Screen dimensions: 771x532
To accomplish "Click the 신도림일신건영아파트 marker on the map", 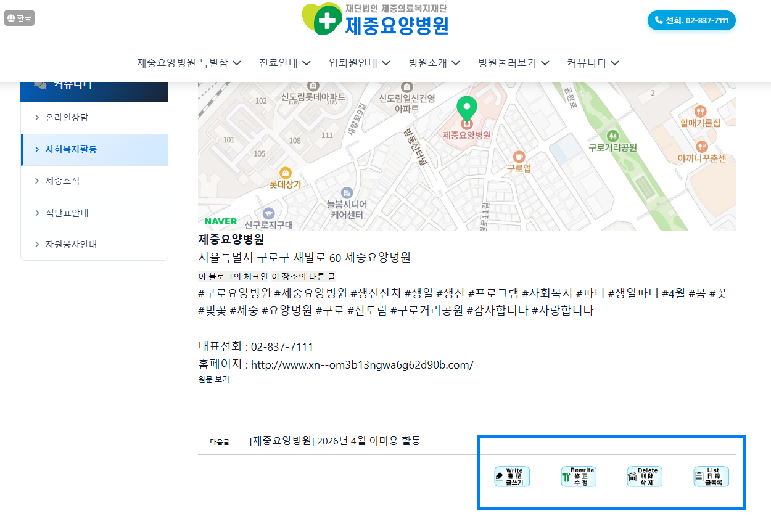I will coord(406,88).
